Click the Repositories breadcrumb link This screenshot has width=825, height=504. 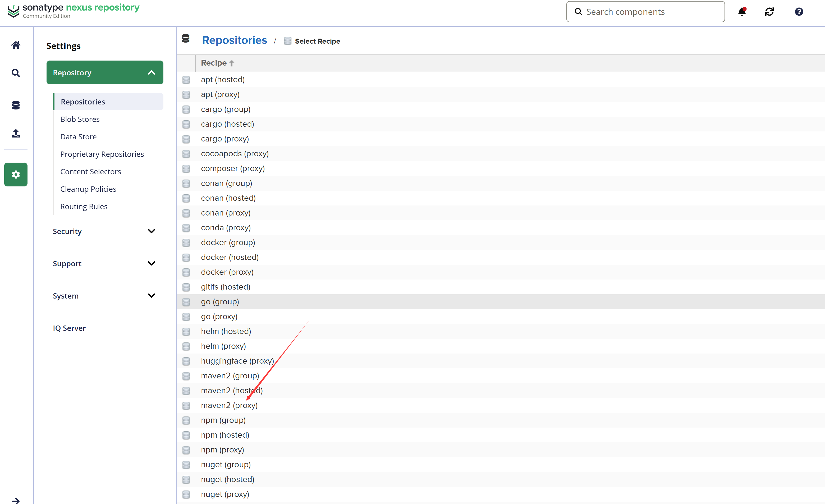pos(234,40)
